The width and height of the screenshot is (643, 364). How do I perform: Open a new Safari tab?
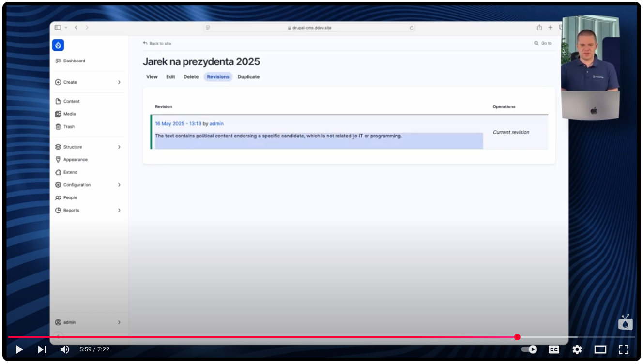coord(550,28)
